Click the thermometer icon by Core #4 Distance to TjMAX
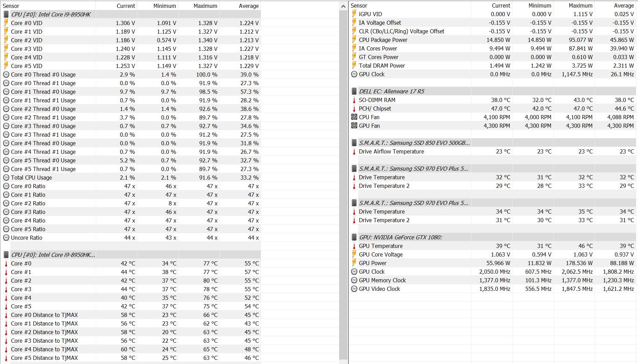Screen dimensions: 638x364 pyautogui.click(x=6, y=349)
